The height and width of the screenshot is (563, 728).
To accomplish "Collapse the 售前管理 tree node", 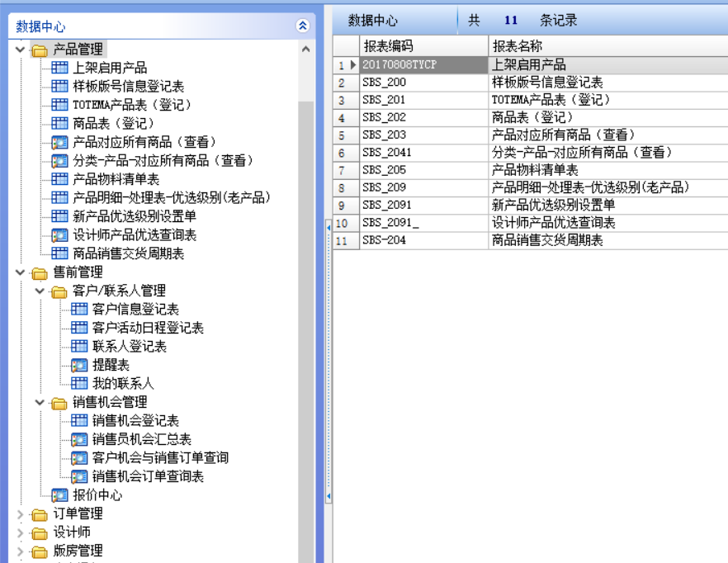I will tap(21, 272).
